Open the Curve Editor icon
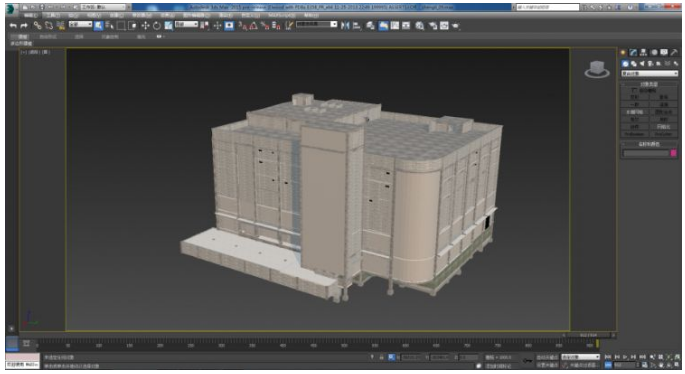The image size is (685, 374). pyautogui.click(x=394, y=26)
